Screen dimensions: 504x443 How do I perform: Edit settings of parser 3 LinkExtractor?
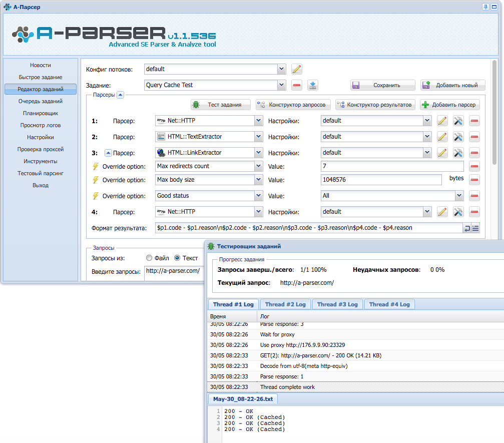point(442,153)
